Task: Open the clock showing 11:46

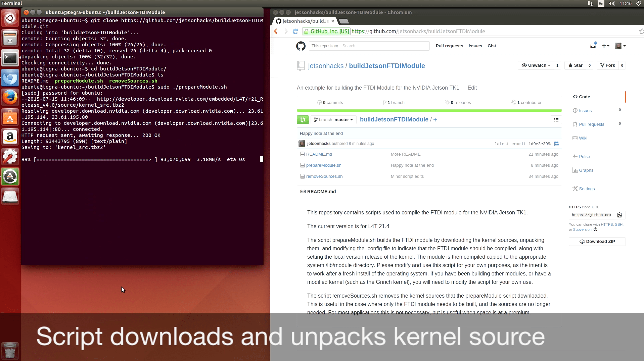Action: (x=626, y=3)
